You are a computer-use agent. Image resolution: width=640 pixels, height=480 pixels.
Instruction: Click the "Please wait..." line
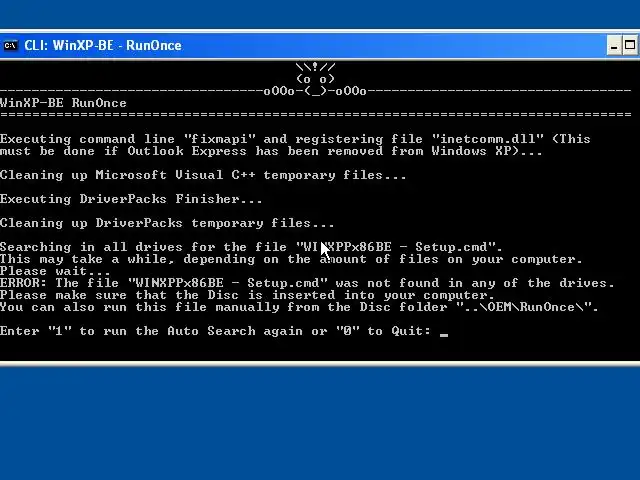pyautogui.click(x=55, y=271)
